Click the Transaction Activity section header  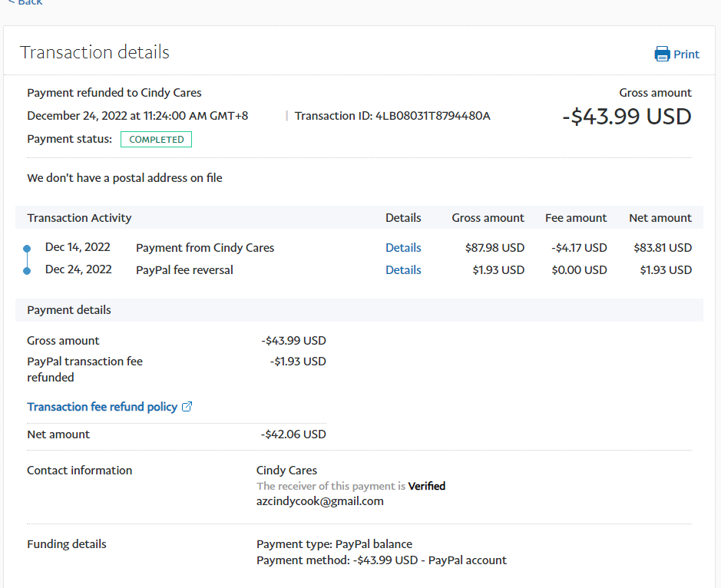point(79,218)
